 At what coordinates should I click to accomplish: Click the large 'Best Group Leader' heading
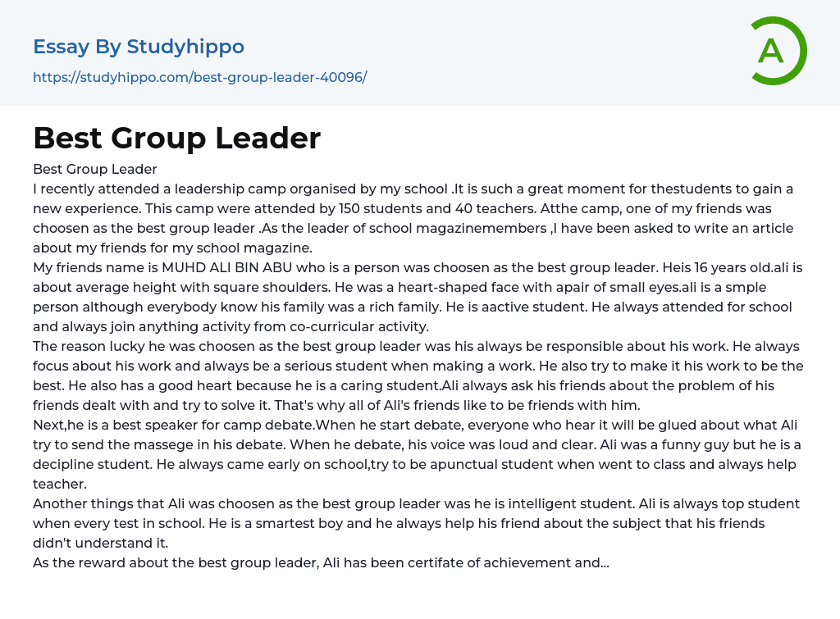[176, 138]
